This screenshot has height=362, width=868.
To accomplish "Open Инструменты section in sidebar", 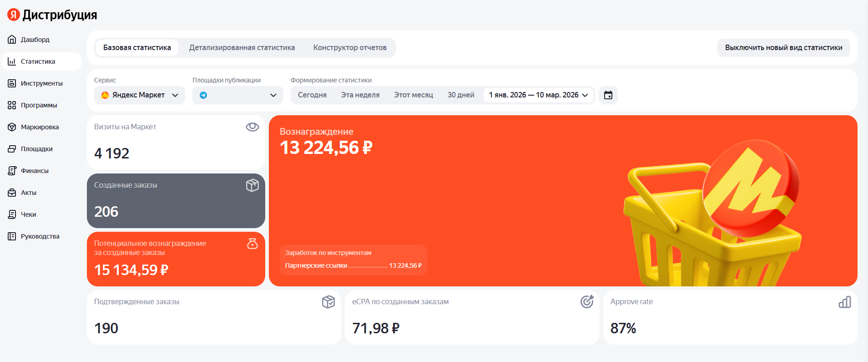I will click(42, 83).
